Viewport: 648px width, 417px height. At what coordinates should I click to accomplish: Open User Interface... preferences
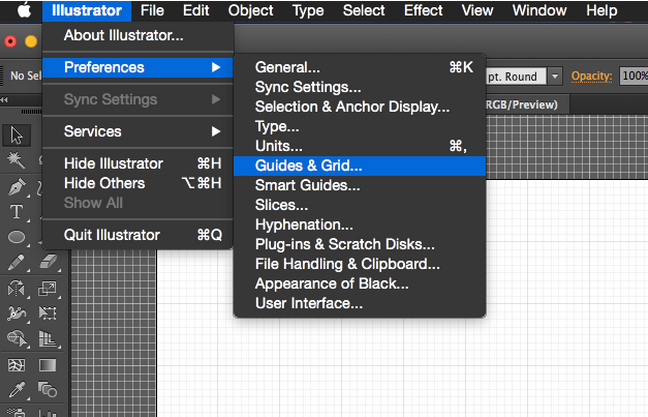coord(360,303)
